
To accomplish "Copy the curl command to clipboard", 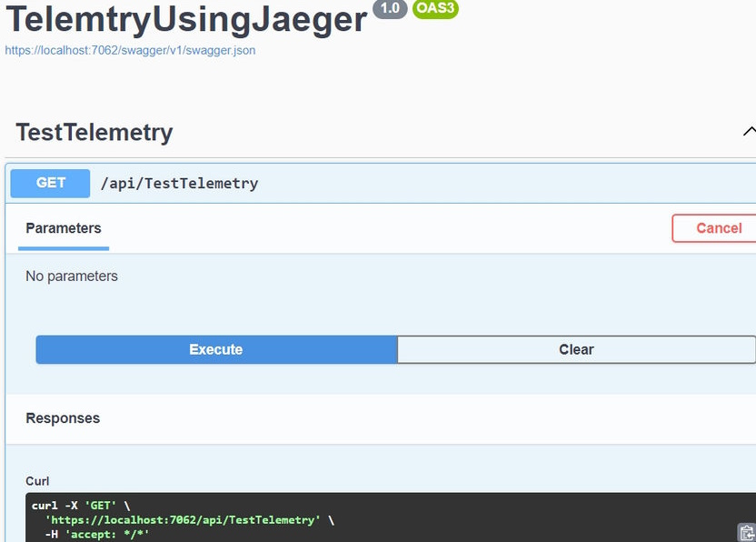I will click(x=747, y=532).
